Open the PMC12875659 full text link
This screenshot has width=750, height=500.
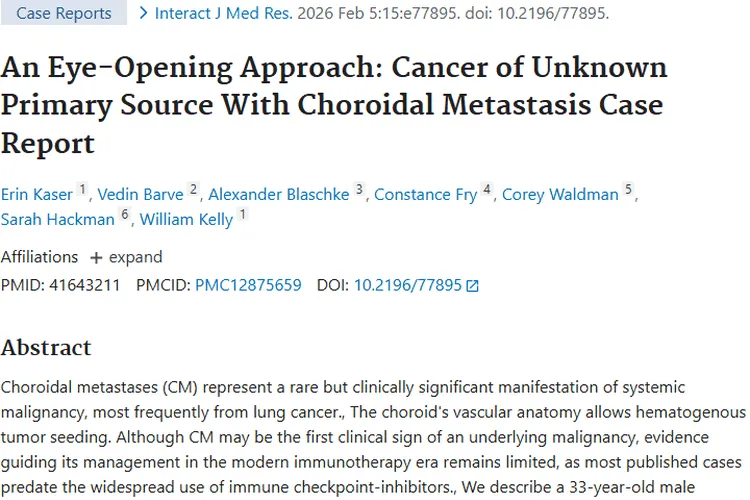tap(248, 285)
